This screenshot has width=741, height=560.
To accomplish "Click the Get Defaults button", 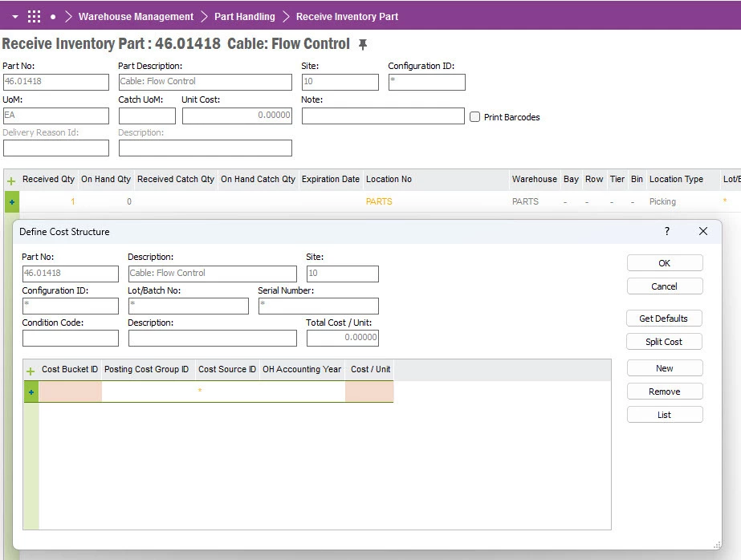I will (664, 319).
